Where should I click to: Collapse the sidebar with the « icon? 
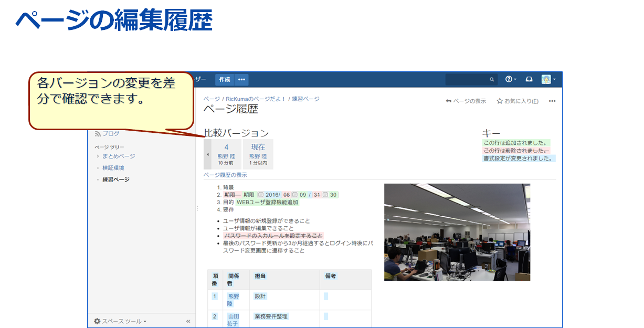click(188, 321)
